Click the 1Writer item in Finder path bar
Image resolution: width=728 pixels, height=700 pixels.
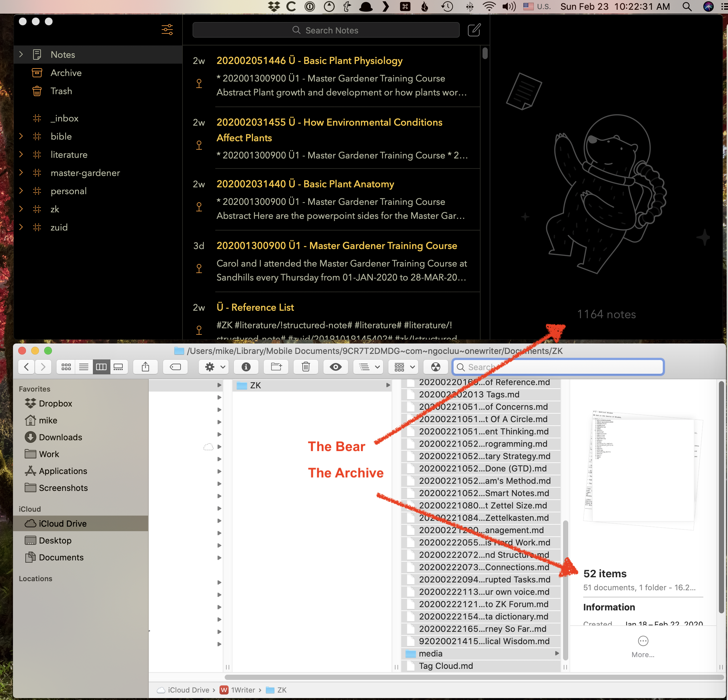coord(238,690)
